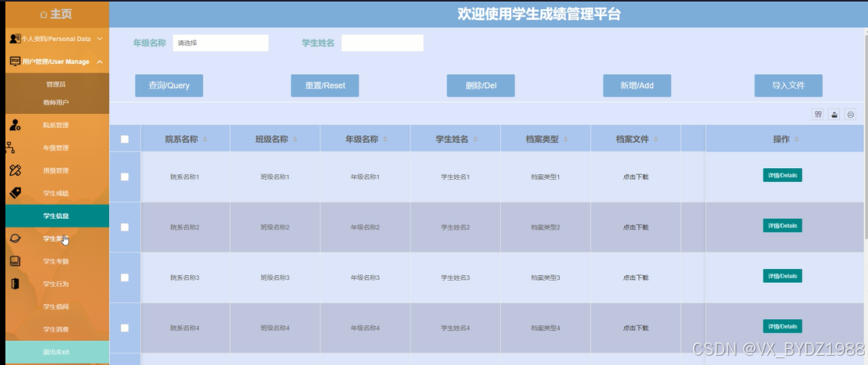Click the cell 班级名称3
This screenshot has height=365, width=868.
(x=275, y=277)
